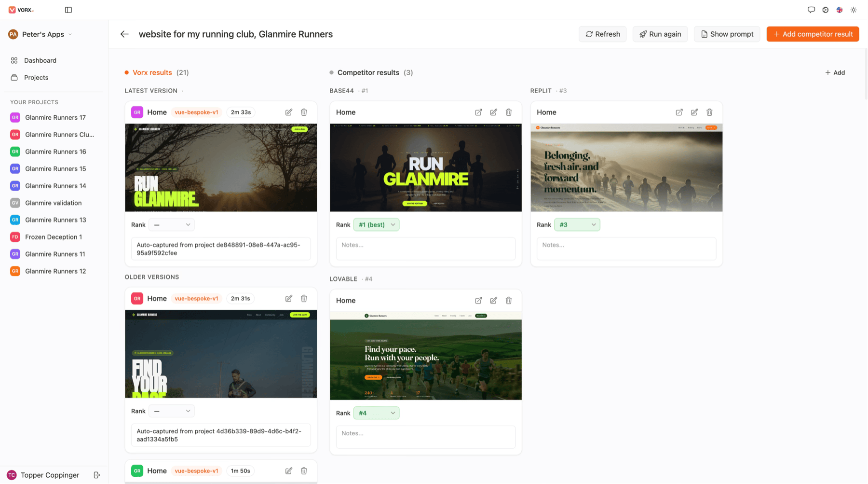Edit the latest version Home card

click(x=289, y=112)
